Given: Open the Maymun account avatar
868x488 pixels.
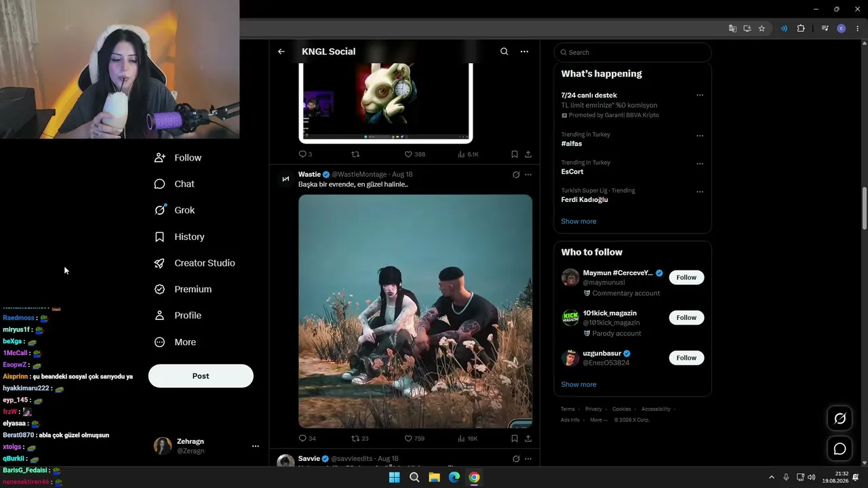Looking at the screenshot, I should (570, 278).
